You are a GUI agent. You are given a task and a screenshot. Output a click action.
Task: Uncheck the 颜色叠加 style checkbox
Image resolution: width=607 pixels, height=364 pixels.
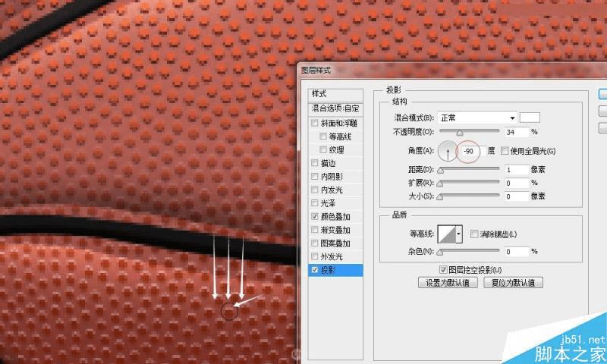314,216
